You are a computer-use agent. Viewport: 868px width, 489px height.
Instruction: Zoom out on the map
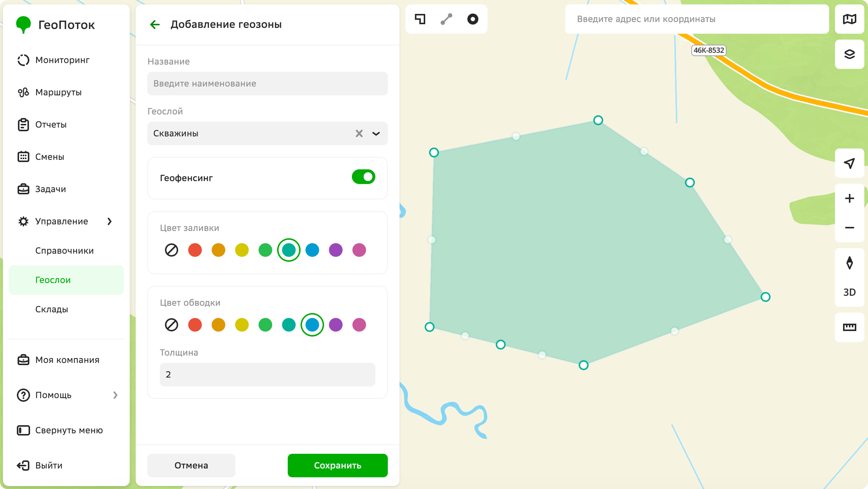pos(850,228)
